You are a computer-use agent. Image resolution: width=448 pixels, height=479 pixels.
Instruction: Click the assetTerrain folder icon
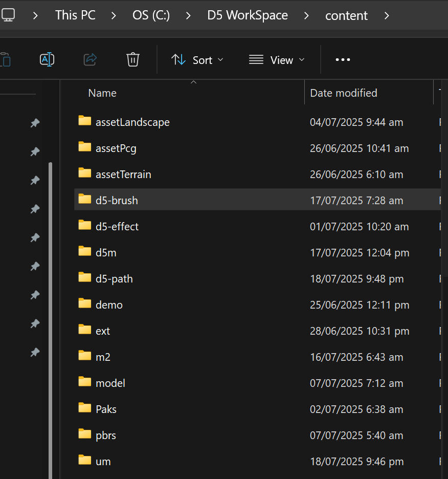click(x=84, y=173)
